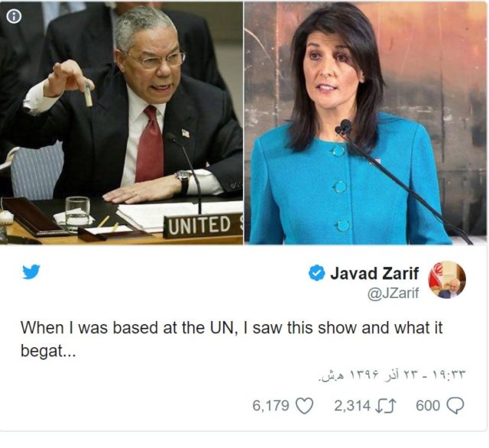Click the tweet text about the UN

point(232,339)
